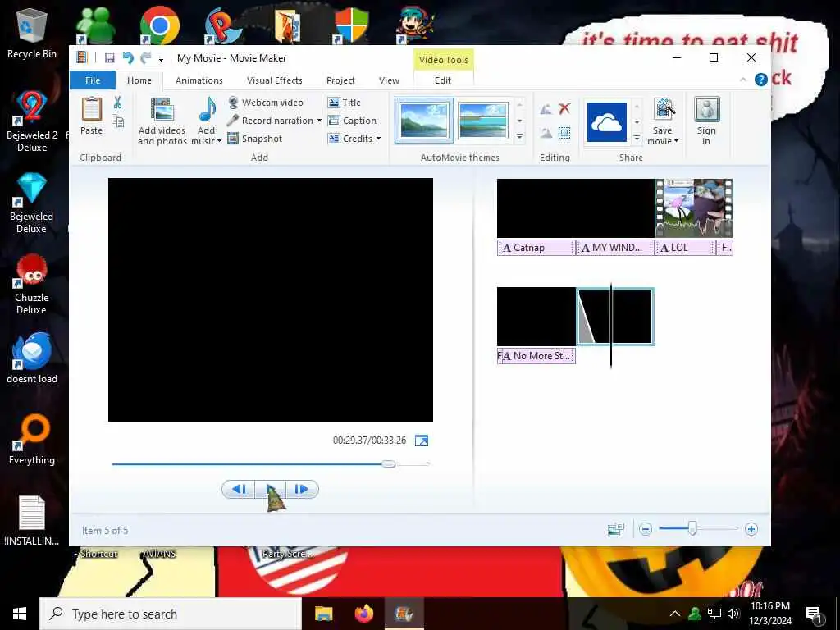Viewport: 840px width, 630px height.
Task: Step to the next frame
Action: pos(302,489)
